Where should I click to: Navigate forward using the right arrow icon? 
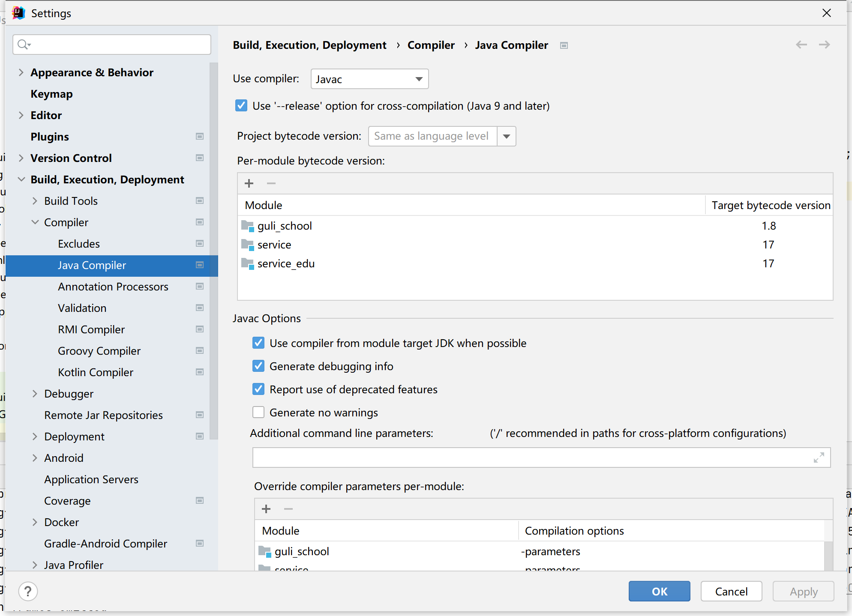coord(824,45)
